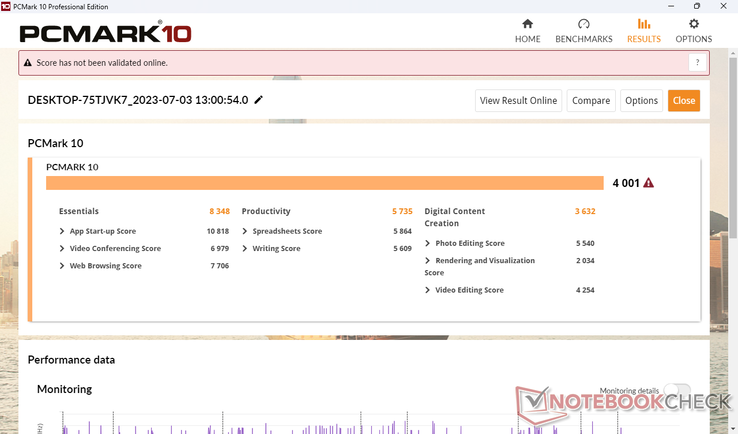The image size is (738, 434).
Task: Toggle the Monitoring details switch
Action: [x=677, y=390]
